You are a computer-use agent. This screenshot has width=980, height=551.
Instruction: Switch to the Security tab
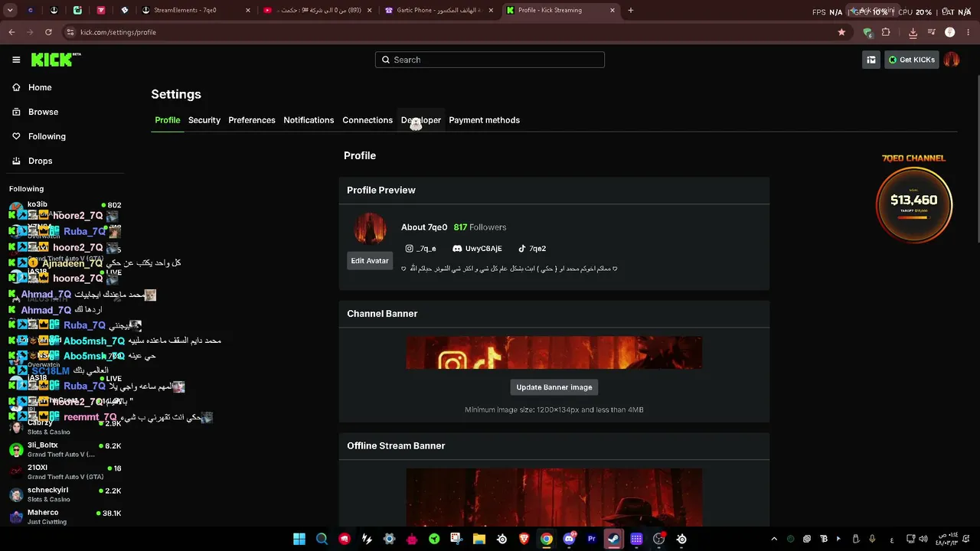tap(204, 120)
